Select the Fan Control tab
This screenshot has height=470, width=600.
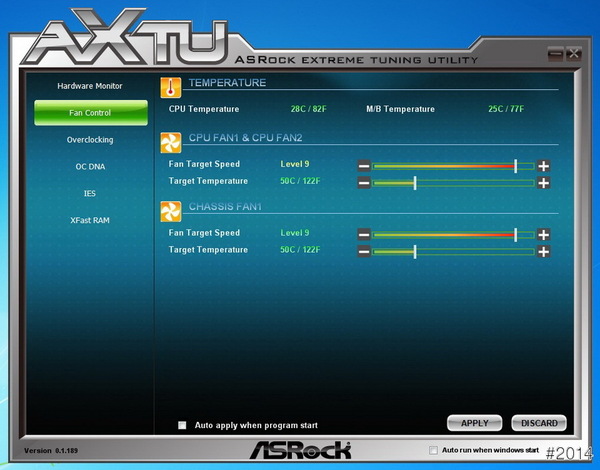91,113
